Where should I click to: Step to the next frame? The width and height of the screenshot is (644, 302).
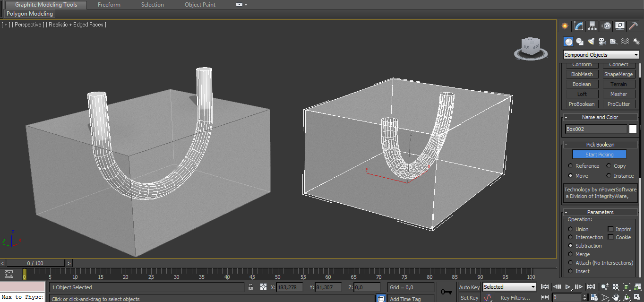[x=579, y=287]
